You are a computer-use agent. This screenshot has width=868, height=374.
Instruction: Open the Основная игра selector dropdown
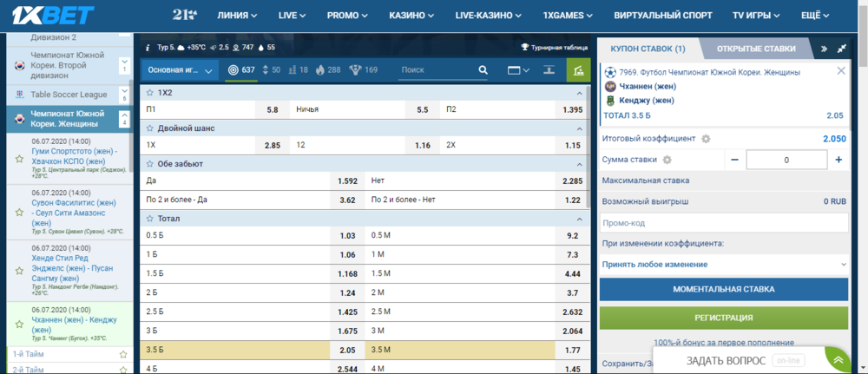180,70
